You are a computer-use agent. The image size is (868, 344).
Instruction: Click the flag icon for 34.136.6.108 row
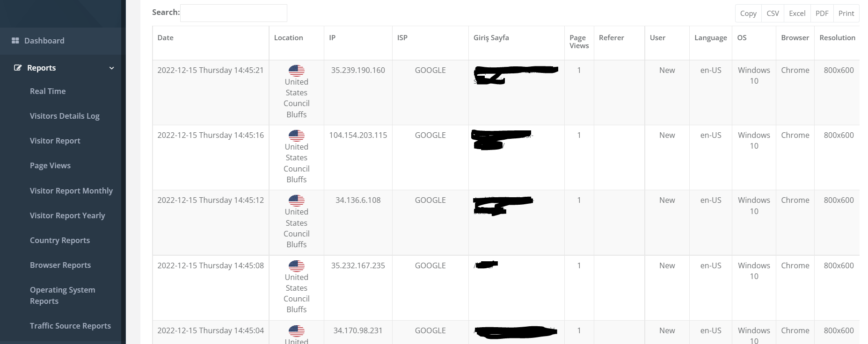coord(297,201)
